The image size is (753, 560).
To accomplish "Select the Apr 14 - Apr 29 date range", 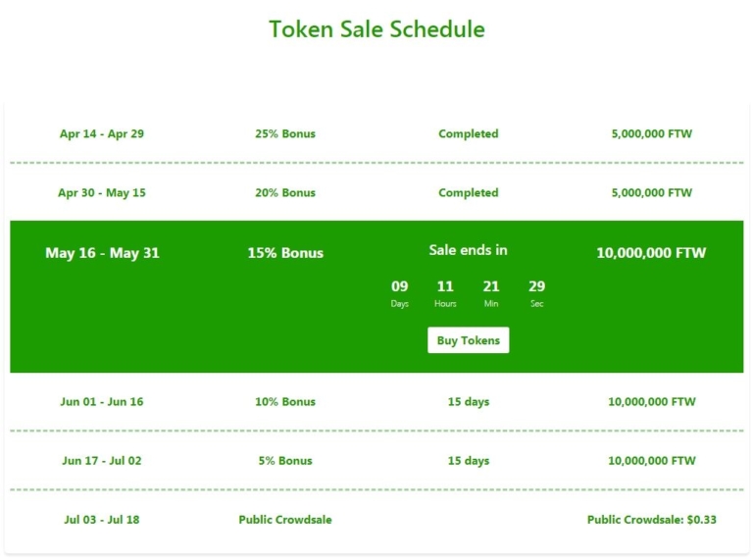I will tap(102, 133).
